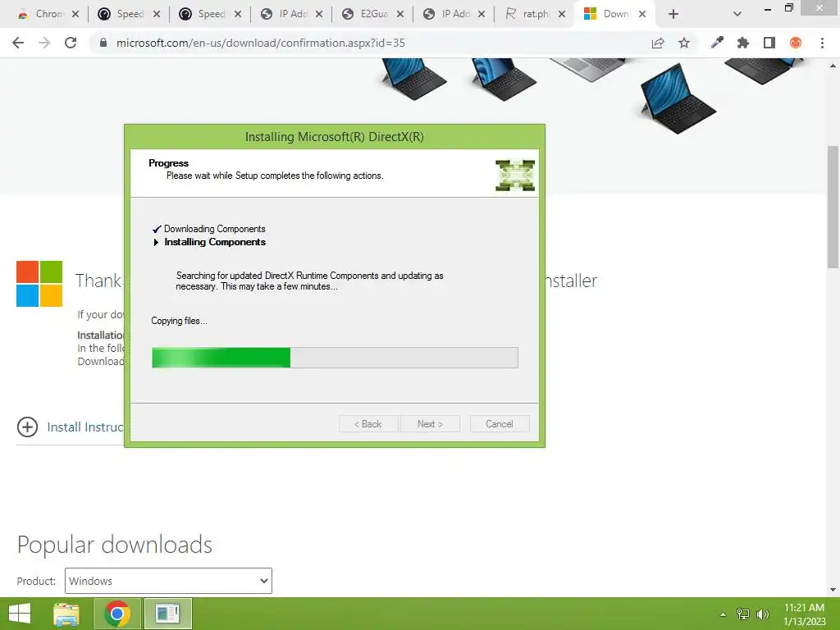This screenshot has height=630, width=840.
Task: Open the Extensions puzzle icon
Action: [743, 43]
